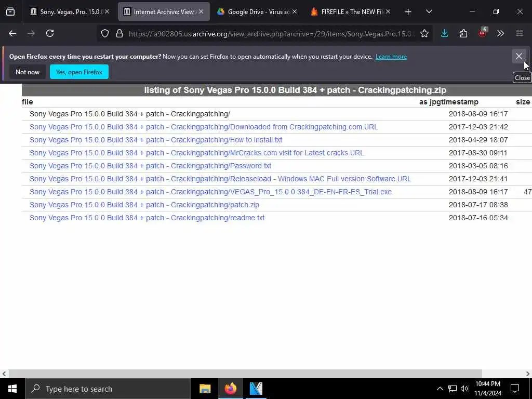Switch to FIREFILE tab
The height and width of the screenshot is (399, 532).
(350, 12)
